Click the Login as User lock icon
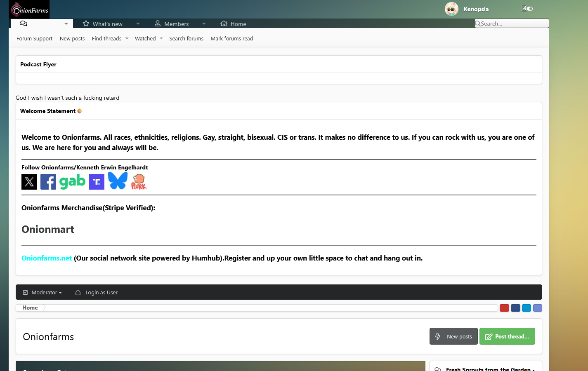 (78, 292)
